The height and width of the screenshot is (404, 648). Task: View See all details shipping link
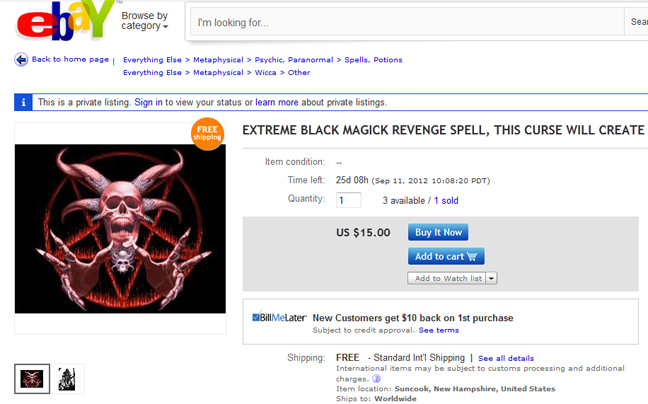(506, 359)
